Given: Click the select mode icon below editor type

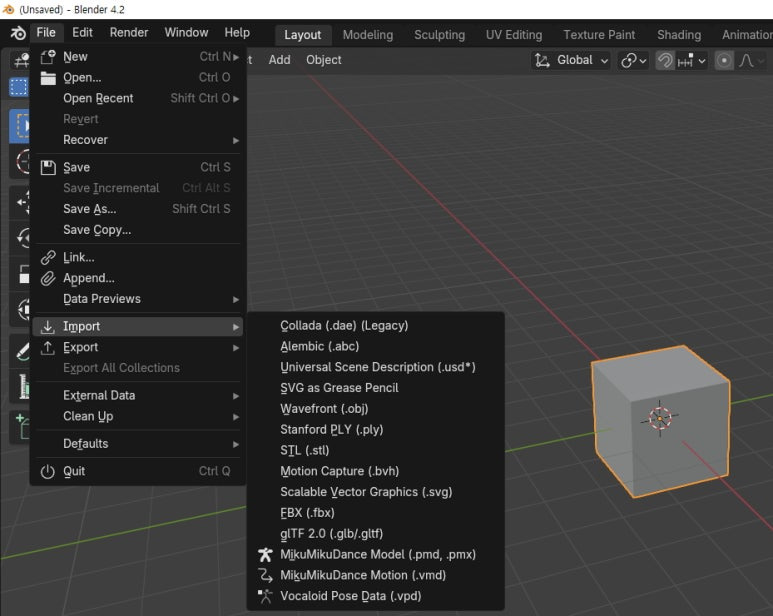Looking at the screenshot, I should point(19,87).
